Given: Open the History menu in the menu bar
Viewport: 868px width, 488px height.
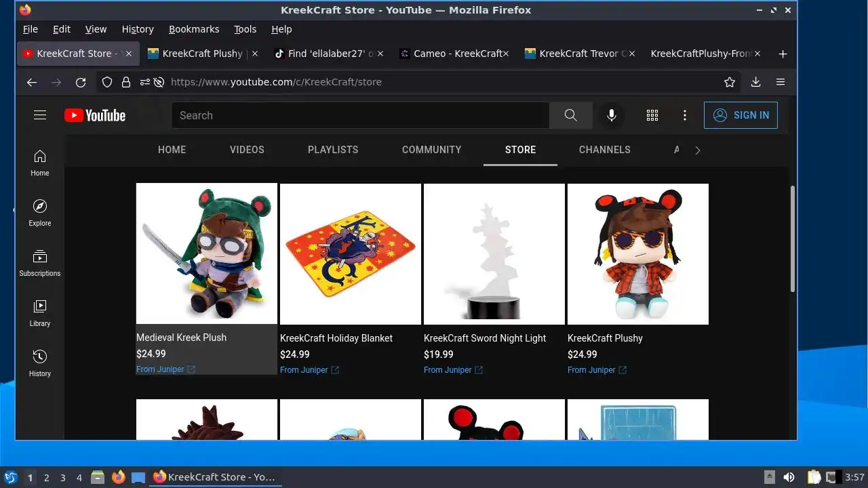Looking at the screenshot, I should pos(138,29).
